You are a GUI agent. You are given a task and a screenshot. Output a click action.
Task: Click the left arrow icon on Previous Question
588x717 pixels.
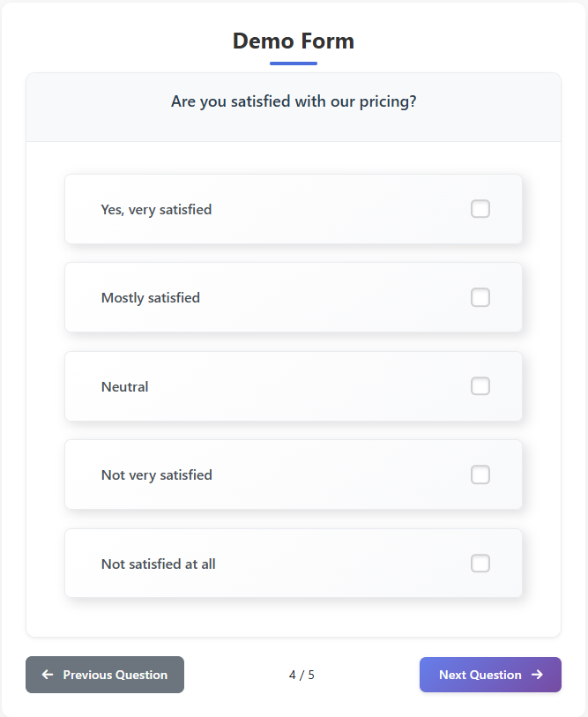48,675
